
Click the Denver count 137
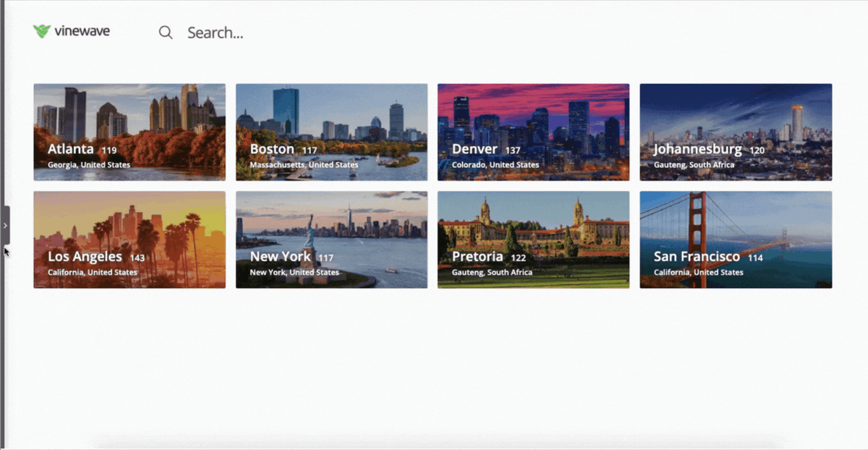[513, 150]
